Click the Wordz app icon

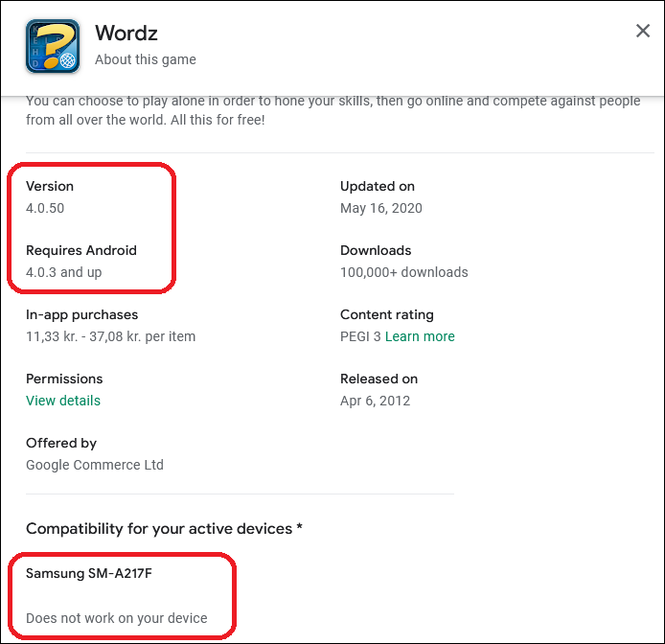coord(53,46)
